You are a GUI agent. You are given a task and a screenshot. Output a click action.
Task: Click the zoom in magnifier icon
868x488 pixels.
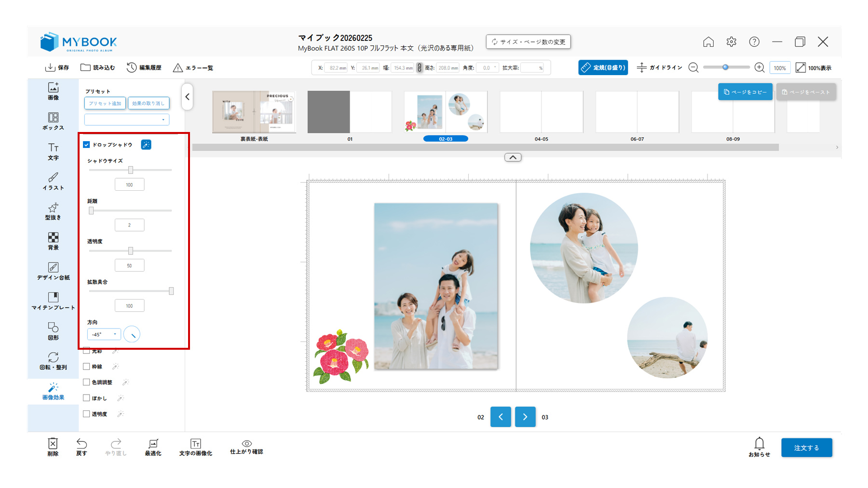coord(759,68)
